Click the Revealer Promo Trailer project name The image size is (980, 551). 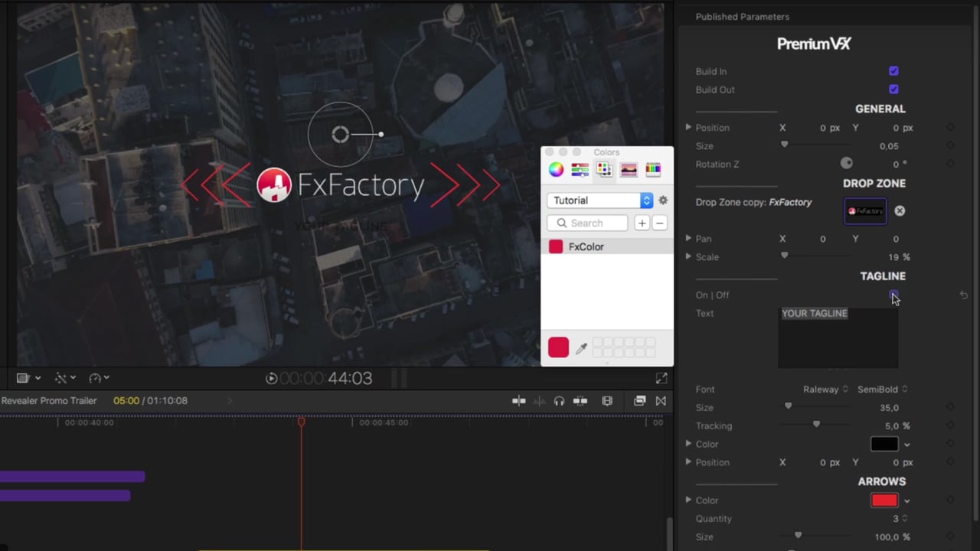(49, 400)
